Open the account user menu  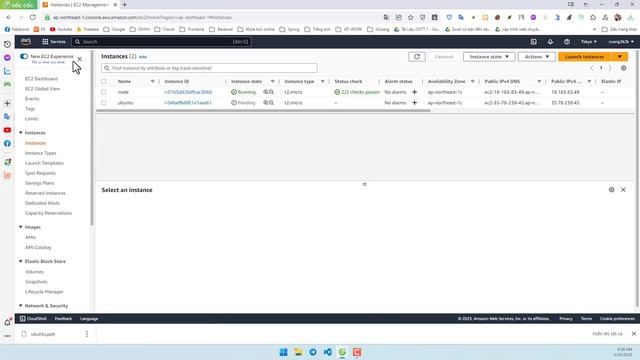tap(621, 42)
